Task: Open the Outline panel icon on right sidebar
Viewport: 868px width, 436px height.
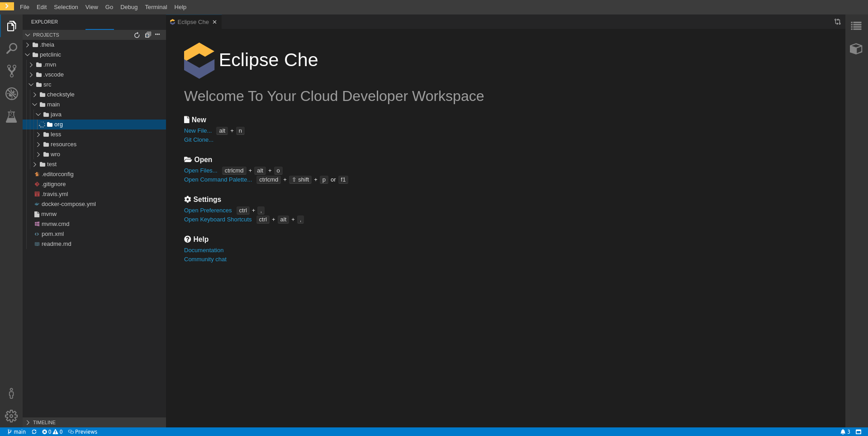Action: 856,26
